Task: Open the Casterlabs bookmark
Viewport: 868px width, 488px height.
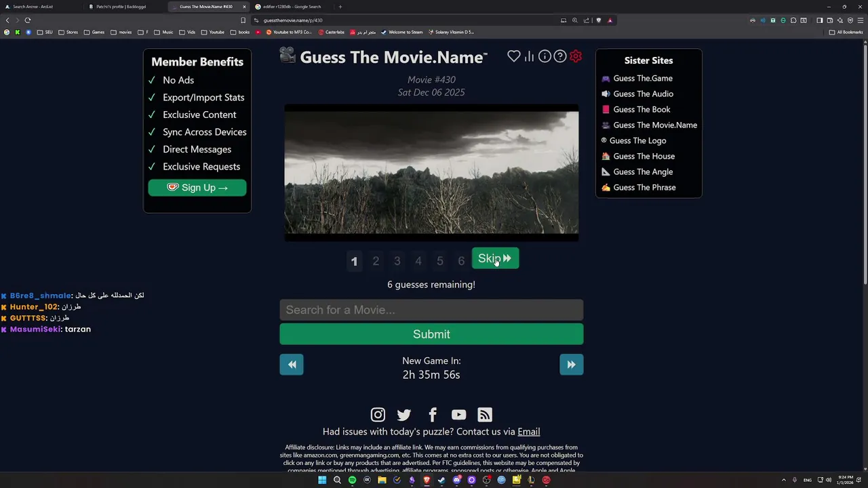Action: coord(331,32)
